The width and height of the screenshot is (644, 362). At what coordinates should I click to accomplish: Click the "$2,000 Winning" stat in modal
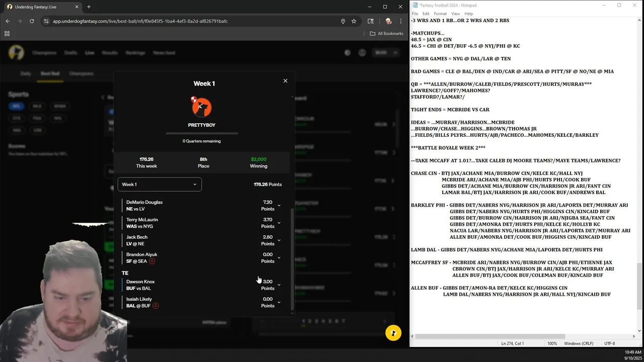(259, 162)
